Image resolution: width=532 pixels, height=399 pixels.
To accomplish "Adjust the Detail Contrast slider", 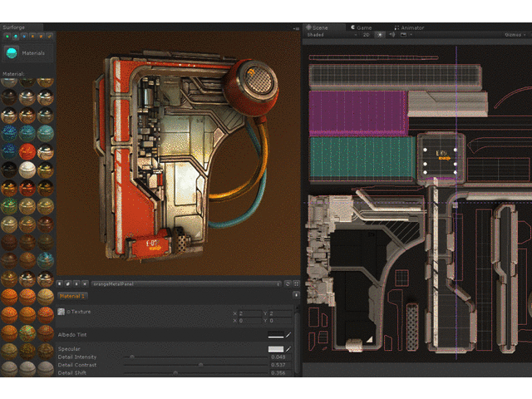I will 196,365.
